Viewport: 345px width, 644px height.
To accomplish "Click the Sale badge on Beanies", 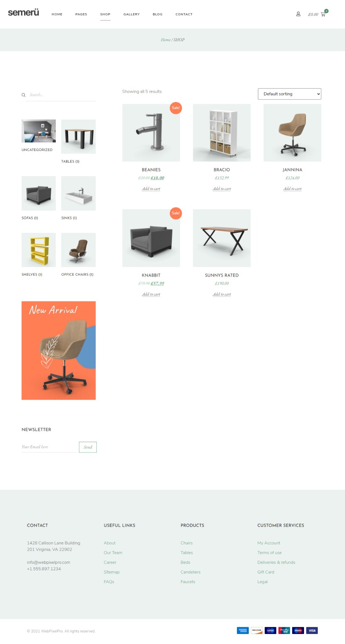I will tap(176, 108).
